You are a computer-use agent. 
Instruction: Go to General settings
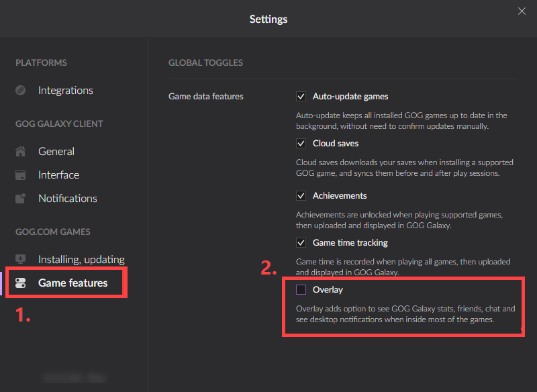click(x=56, y=151)
